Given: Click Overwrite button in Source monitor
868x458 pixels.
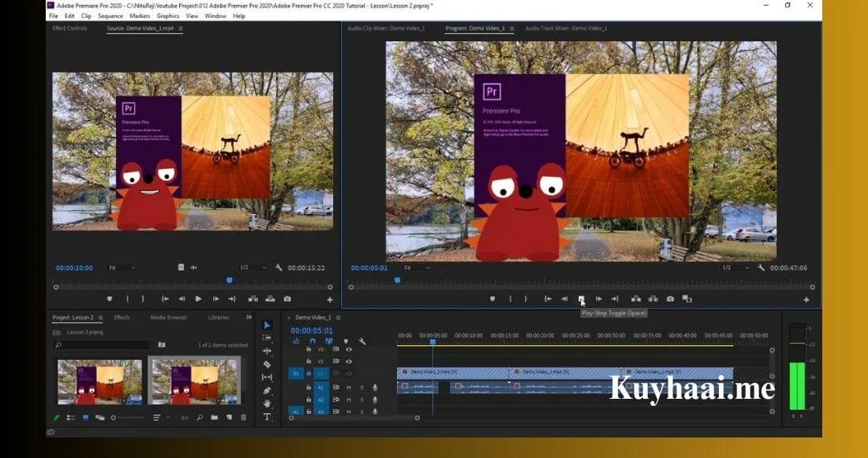Looking at the screenshot, I should (x=270, y=299).
